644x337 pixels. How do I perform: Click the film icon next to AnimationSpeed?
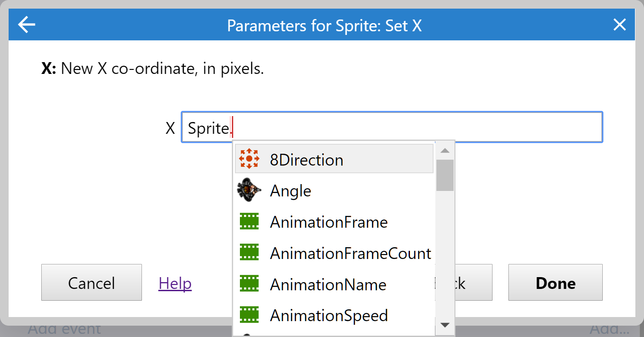pos(249,315)
